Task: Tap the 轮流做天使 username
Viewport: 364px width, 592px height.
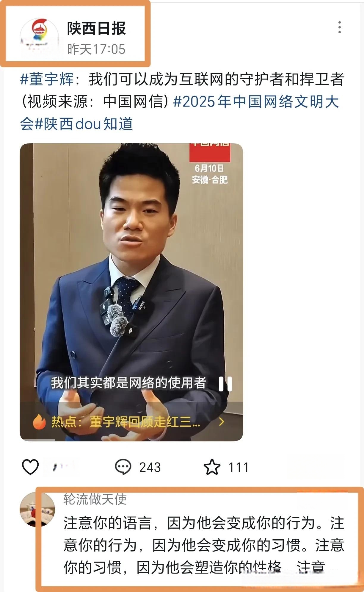Action: pos(95,499)
